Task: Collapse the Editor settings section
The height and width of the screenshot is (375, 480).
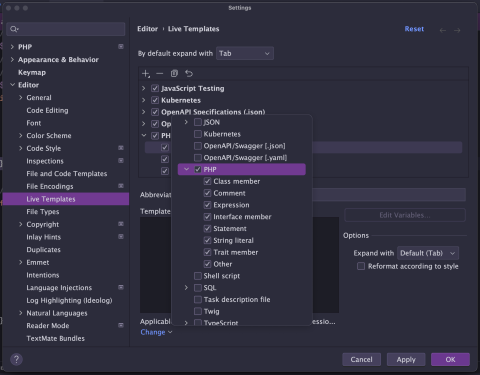Action: point(12,85)
